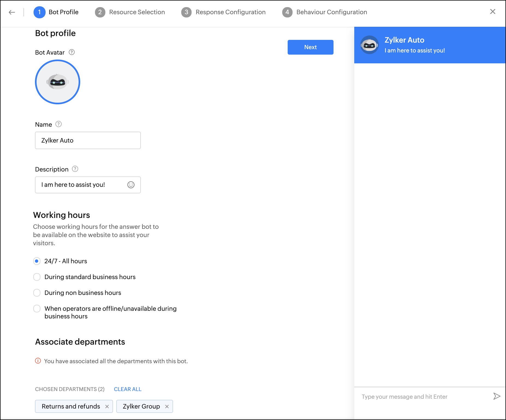Click the back arrow icon
Screen dimensions: 506x420
click(12, 12)
